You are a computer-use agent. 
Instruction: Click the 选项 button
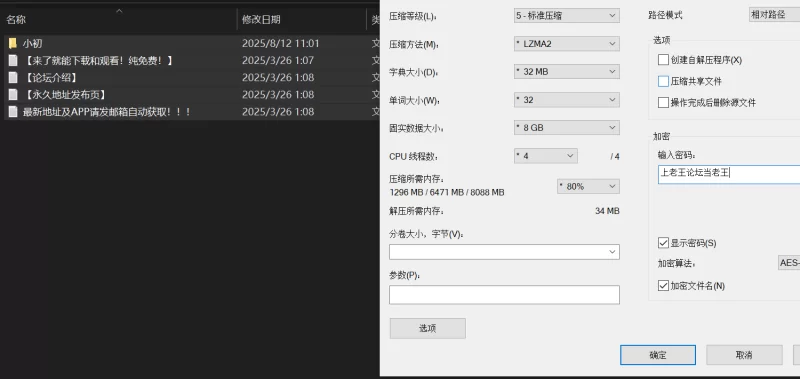click(428, 329)
